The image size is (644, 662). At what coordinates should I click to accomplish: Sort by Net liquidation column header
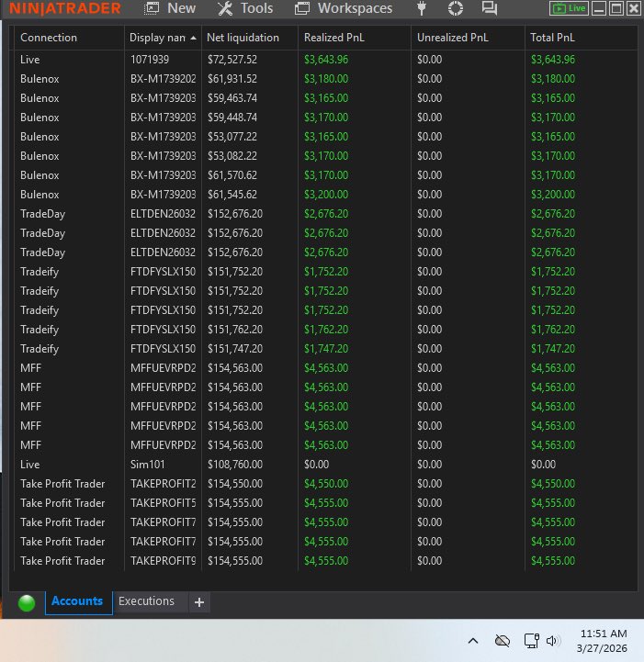(x=250, y=38)
